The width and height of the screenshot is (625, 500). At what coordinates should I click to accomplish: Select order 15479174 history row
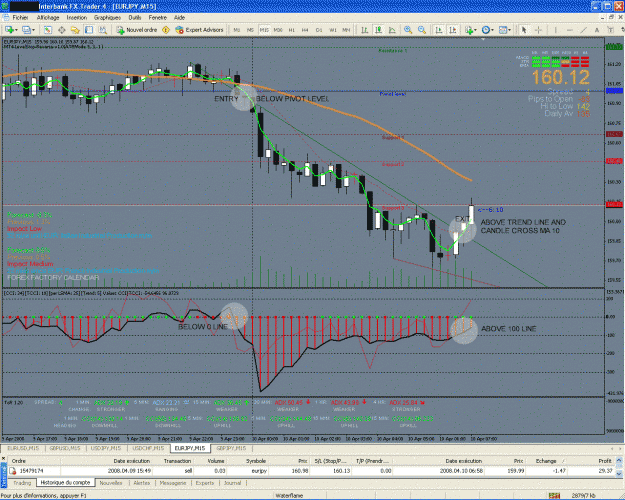click(311, 471)
